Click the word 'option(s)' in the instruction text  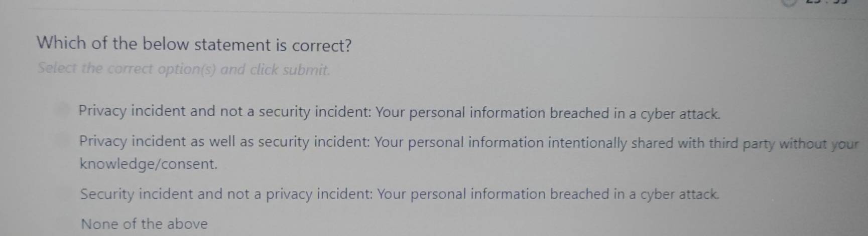[186, 69]
